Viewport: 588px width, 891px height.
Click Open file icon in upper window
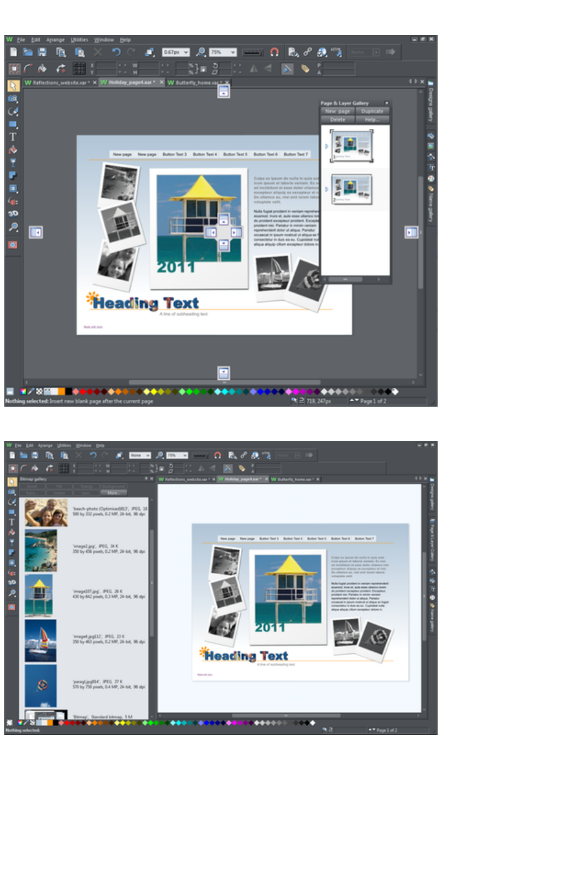point(28,52)
